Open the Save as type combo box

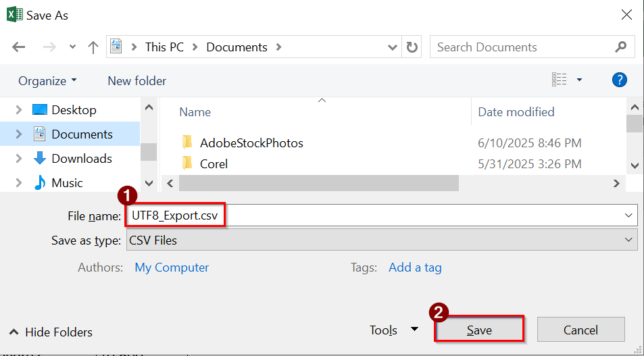(x=380, y=240)
